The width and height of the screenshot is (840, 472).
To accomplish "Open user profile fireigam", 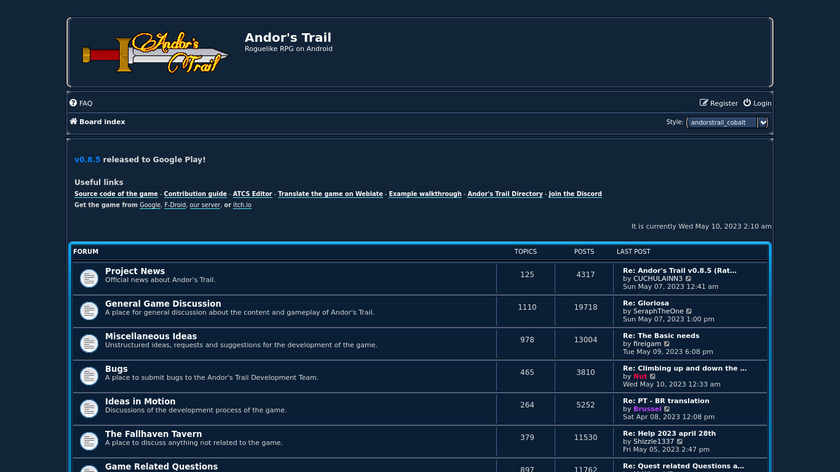I will tap(647, 344).
